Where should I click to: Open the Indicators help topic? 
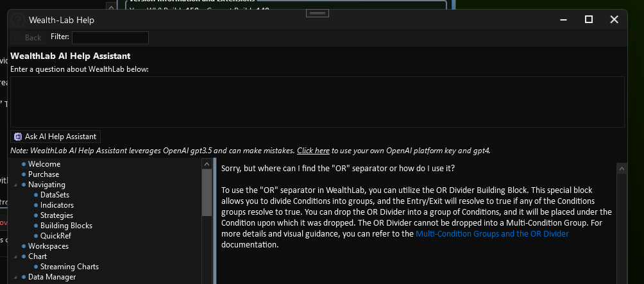click(x=56, y=205)
